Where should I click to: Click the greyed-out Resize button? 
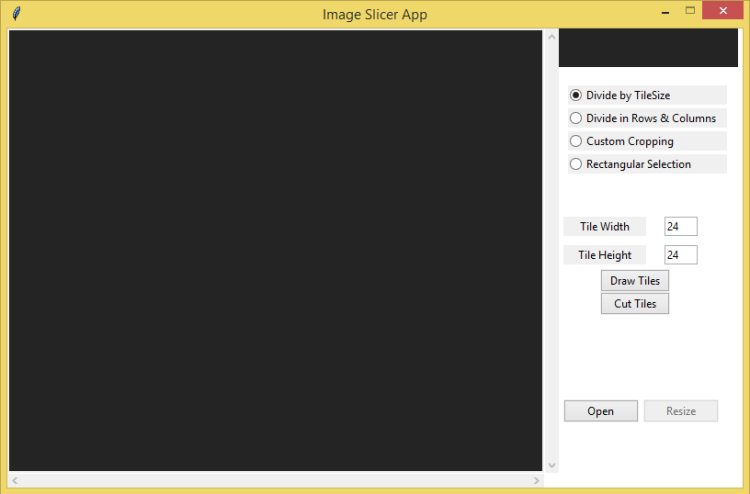point(681,411)
